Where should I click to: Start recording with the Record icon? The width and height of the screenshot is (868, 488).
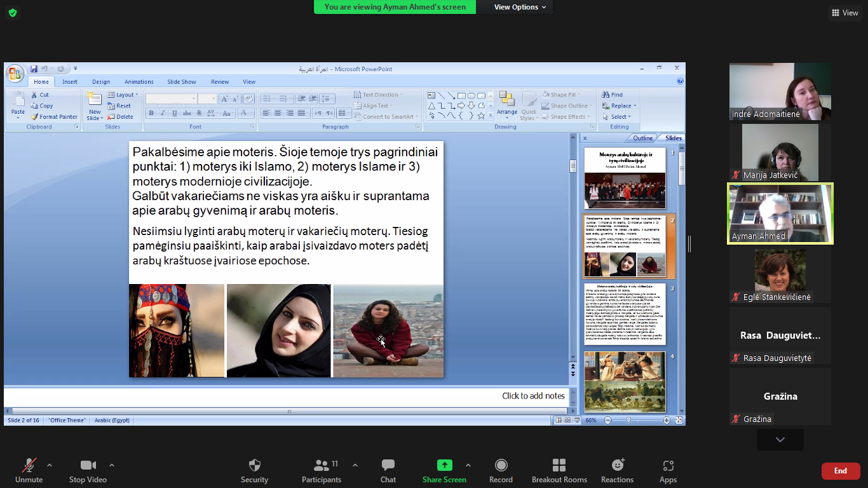(501, 466)
